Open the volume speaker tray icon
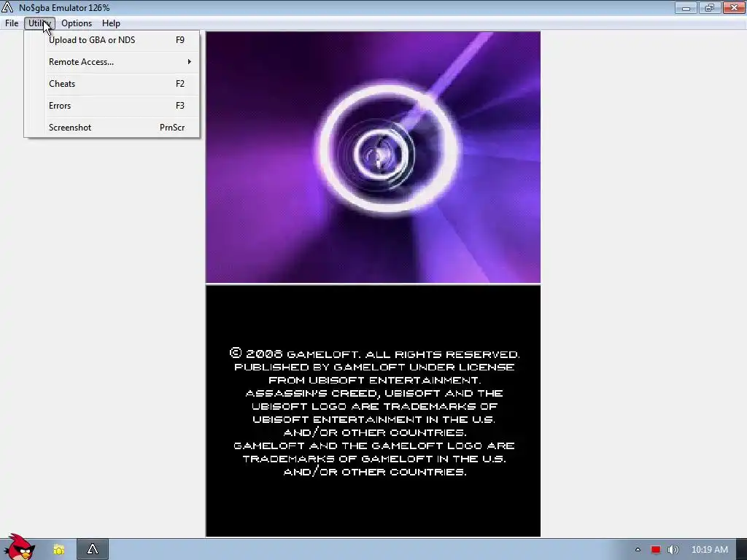747x560 pixels. coord(673,550)
